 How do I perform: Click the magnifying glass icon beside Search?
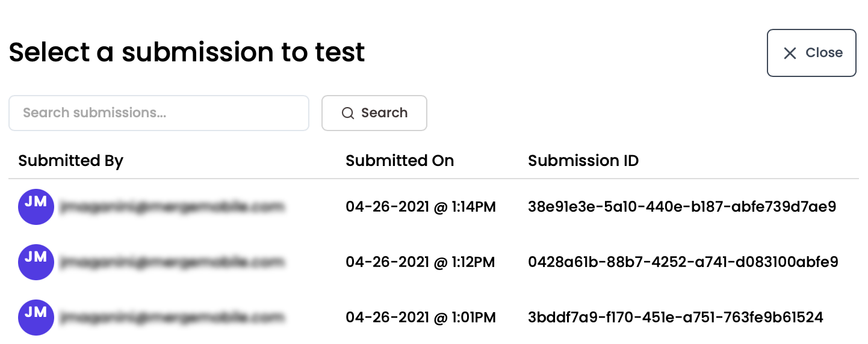(x=347, y=113)
